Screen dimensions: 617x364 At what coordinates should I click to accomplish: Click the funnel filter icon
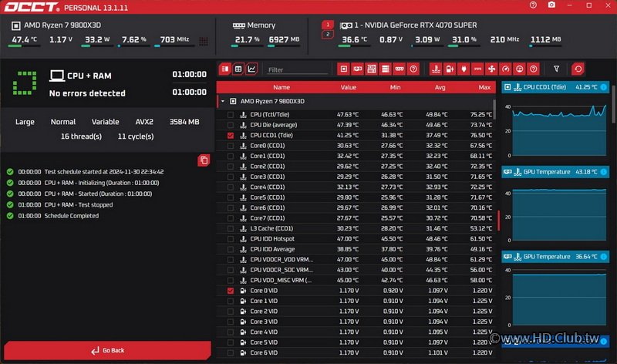pyautogui.click(x=556, y=69)
